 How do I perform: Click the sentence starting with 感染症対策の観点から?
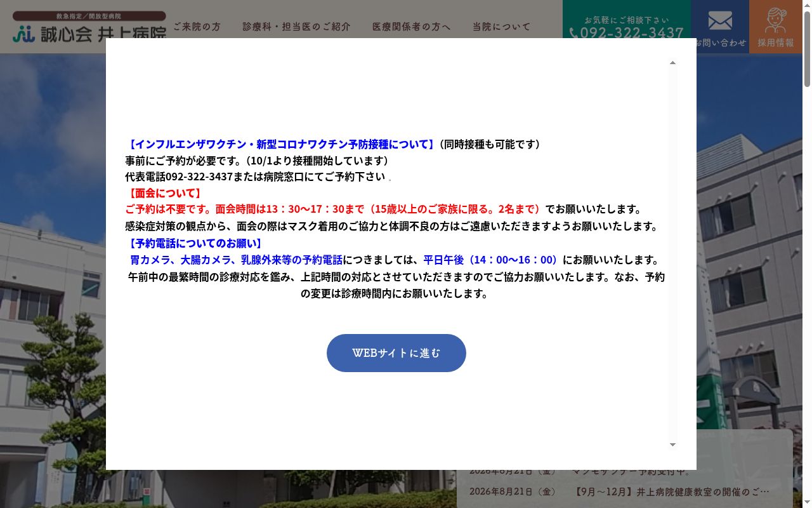[x=394, y=226]
